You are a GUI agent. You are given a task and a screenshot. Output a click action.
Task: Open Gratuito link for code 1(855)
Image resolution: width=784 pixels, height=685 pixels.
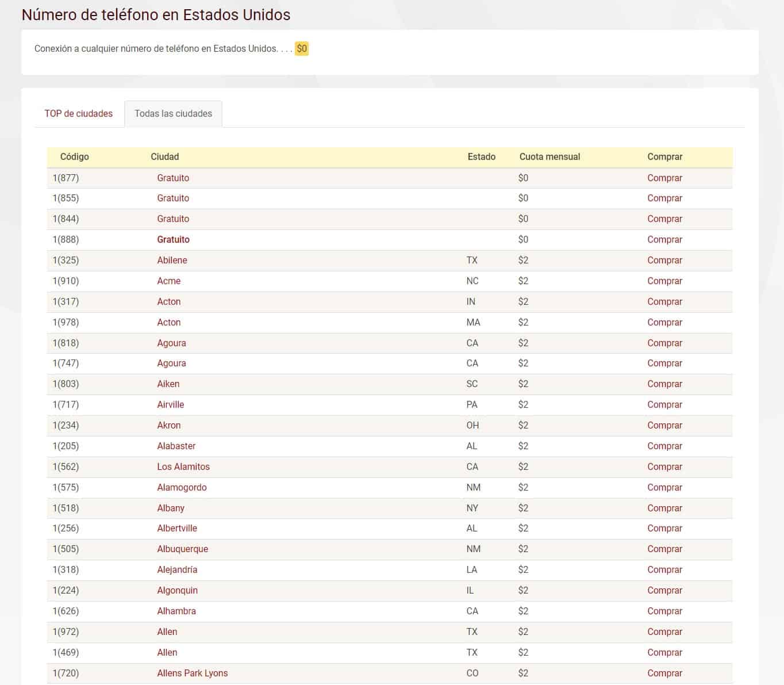coord(173,198)
